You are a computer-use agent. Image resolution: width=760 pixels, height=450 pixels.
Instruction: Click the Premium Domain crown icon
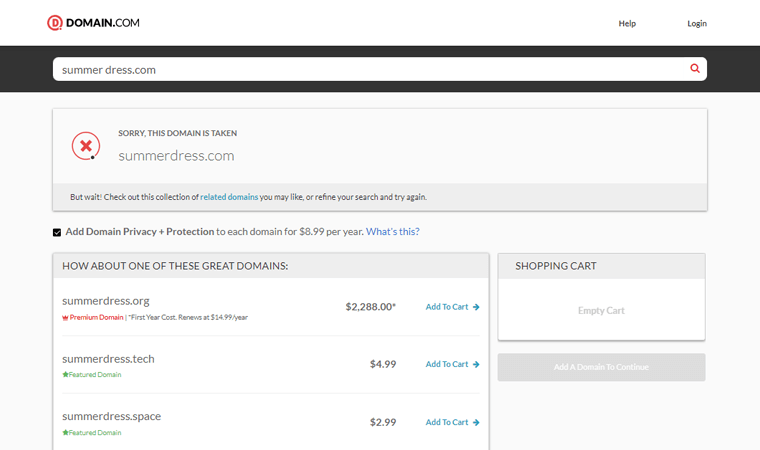click(x=65, y=317)
